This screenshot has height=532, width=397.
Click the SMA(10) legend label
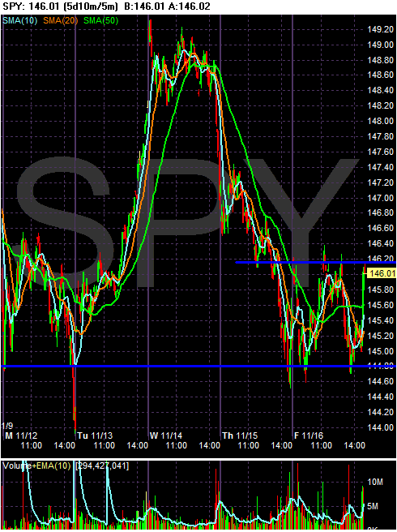pyautogui.click(x=19, y=21)
